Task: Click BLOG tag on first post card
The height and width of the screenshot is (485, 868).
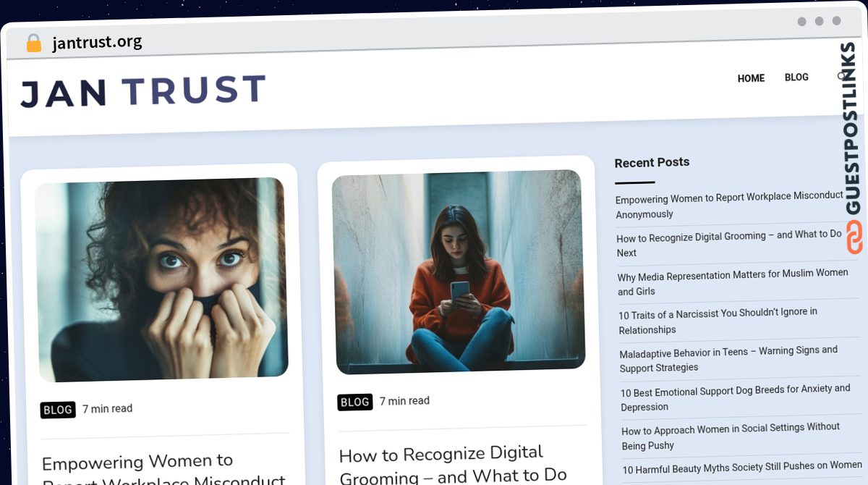Action: [x=58, y=410]
